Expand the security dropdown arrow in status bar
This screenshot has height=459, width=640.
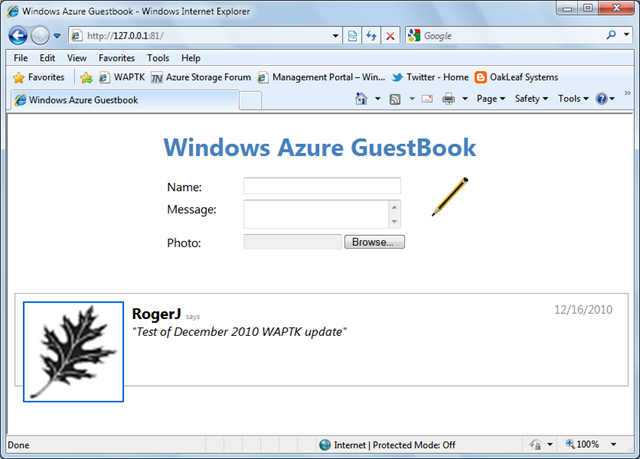point(550,444)
